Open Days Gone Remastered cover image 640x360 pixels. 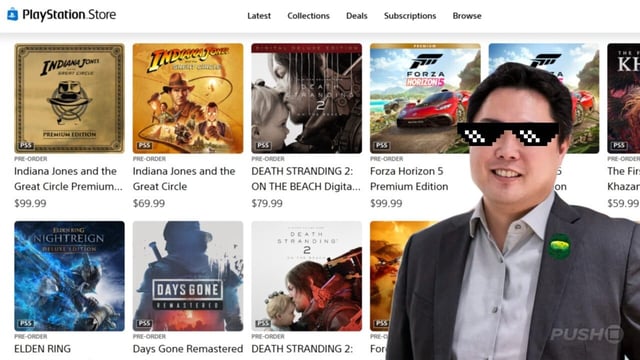[188, 276]
